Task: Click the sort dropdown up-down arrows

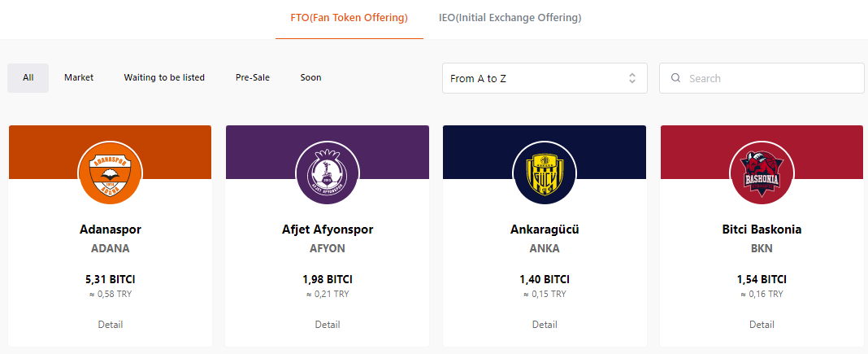Action: 632,78
